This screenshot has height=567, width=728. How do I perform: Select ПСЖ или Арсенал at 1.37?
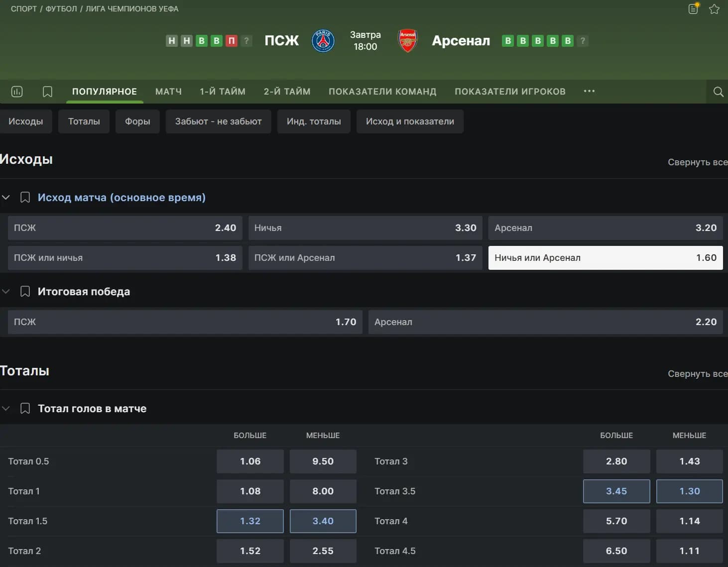click(365, 258)
